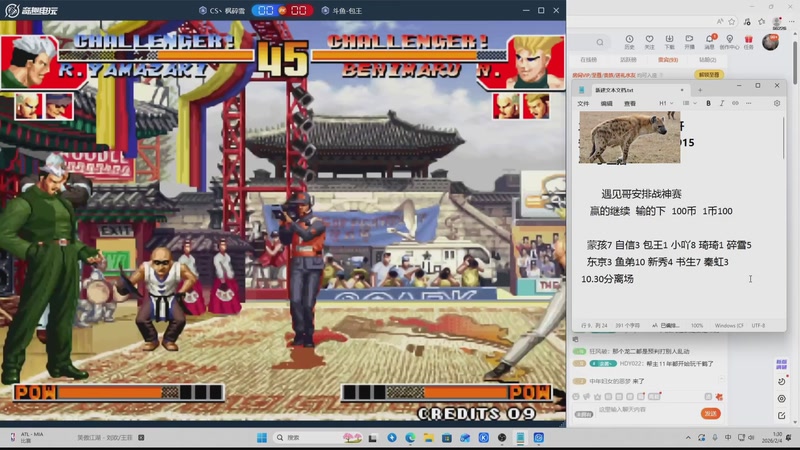Image resolution: width=800 pixels, height=450 pixels.
Task: Add a new Notepad tab with the plus button
Action: pyautogui.click(x=700, y=90)
